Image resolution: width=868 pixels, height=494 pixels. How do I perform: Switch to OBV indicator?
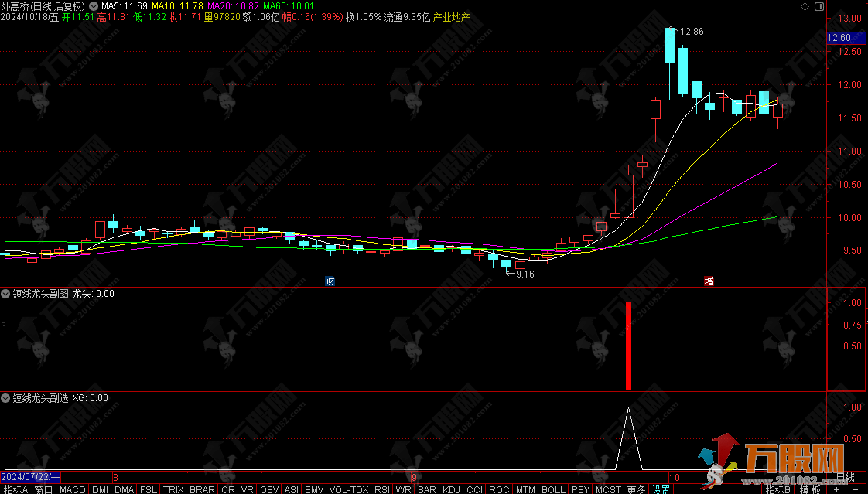pyautogui.click(x=269, y=489)
